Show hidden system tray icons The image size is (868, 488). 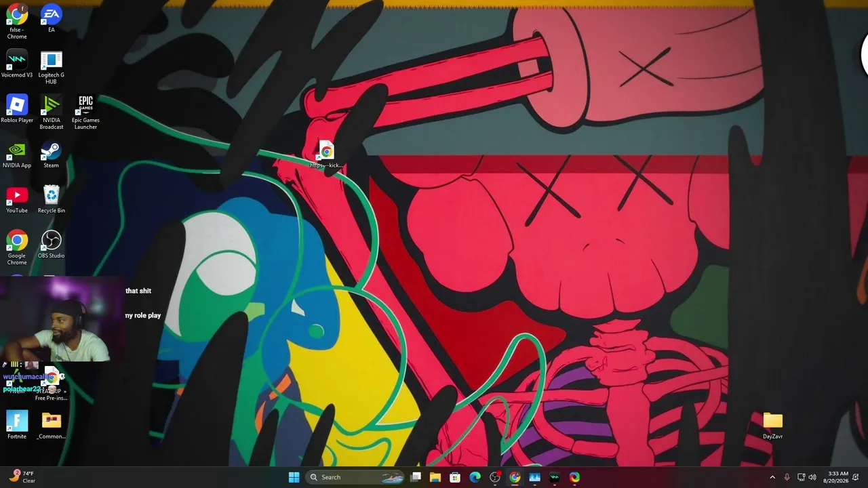772,477
